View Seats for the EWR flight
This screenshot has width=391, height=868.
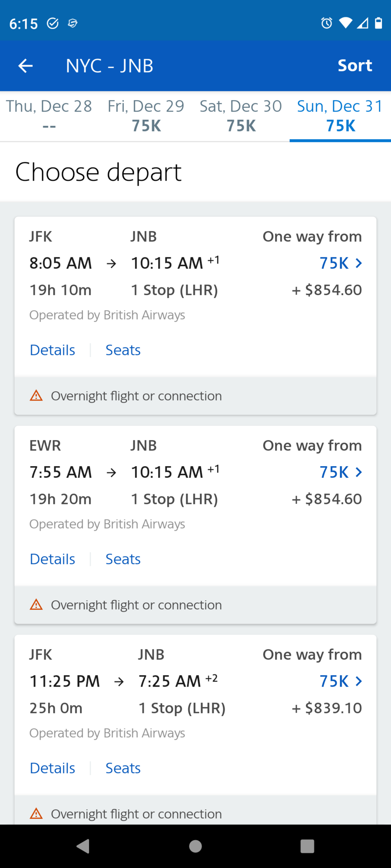pyautogui.click(x=123, y=559)
